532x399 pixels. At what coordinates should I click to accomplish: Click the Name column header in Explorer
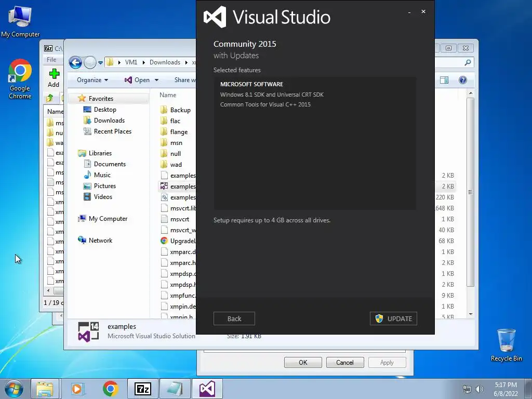[x=168, y=95]
